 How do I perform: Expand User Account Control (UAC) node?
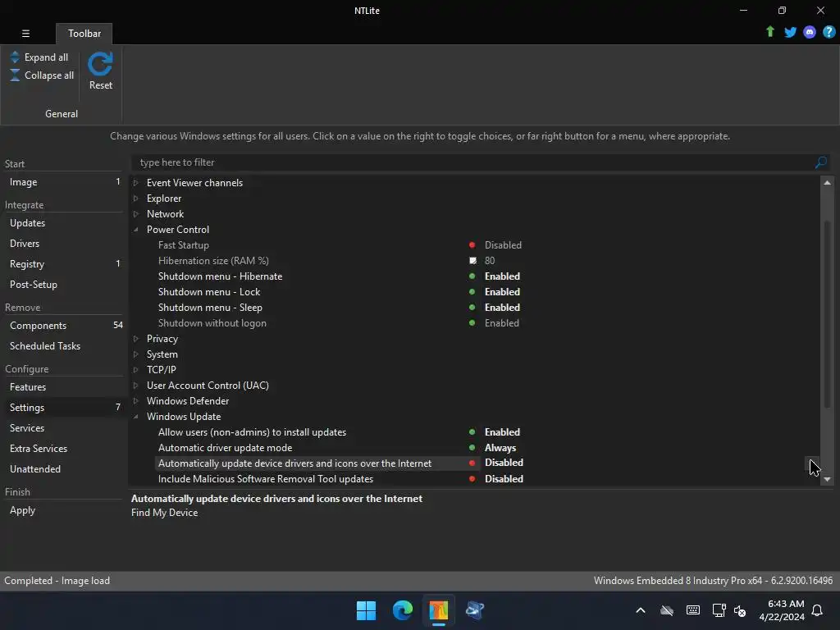point(136,386)
